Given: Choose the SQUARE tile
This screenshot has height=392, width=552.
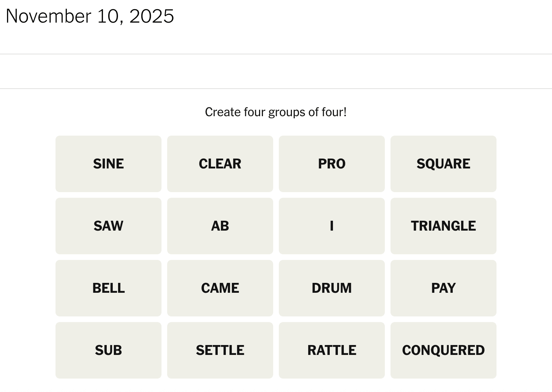Looking at the screenshot, I should 443,164.
